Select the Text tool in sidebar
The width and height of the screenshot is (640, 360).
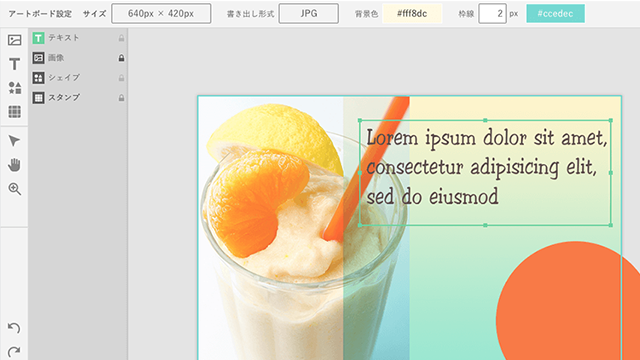coord(14,64)
